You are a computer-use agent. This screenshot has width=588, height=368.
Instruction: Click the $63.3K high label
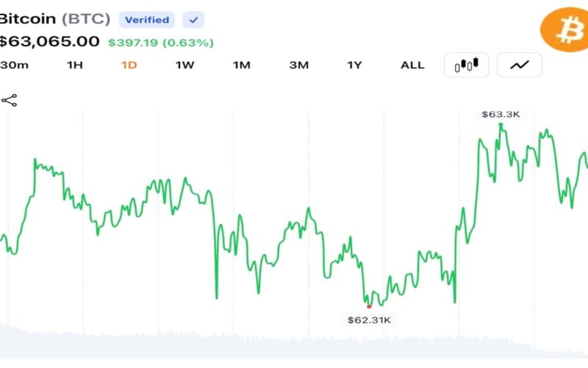coord(501,114)
